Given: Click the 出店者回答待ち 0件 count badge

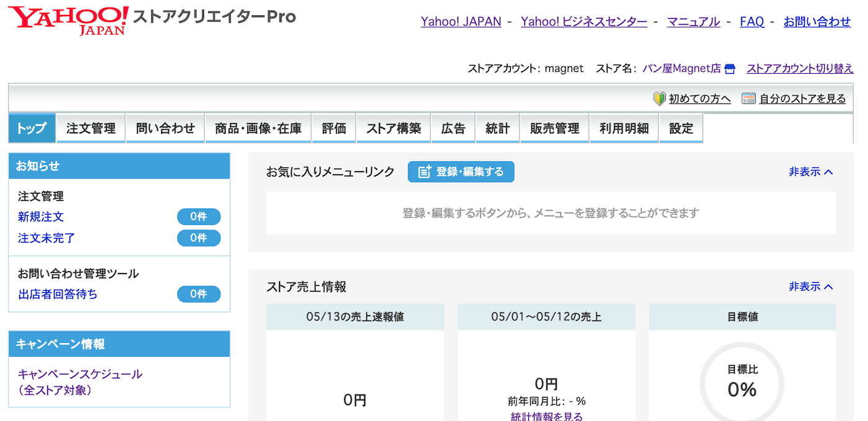Looking at the screenshot, I should click(199, 295).
